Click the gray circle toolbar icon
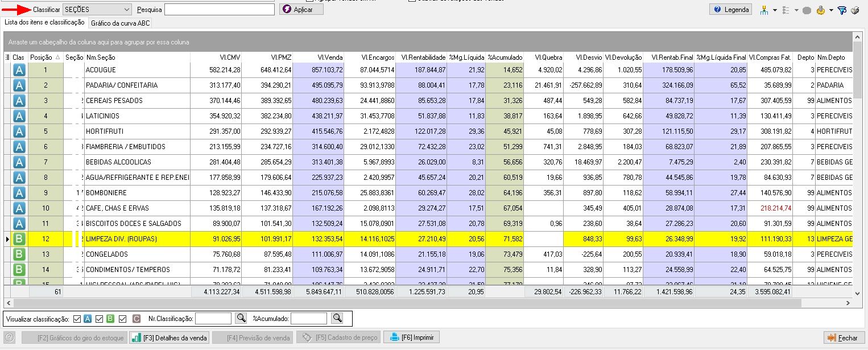 807,10
